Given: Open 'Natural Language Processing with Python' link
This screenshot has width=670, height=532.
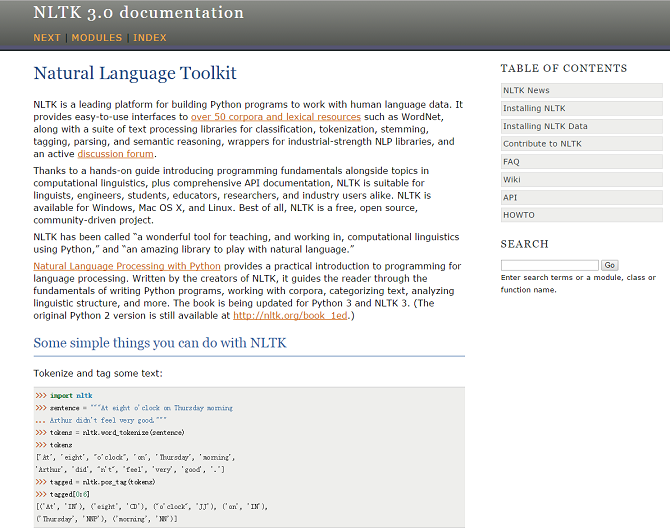Looking at the screenshot, I should coord(127,266).
